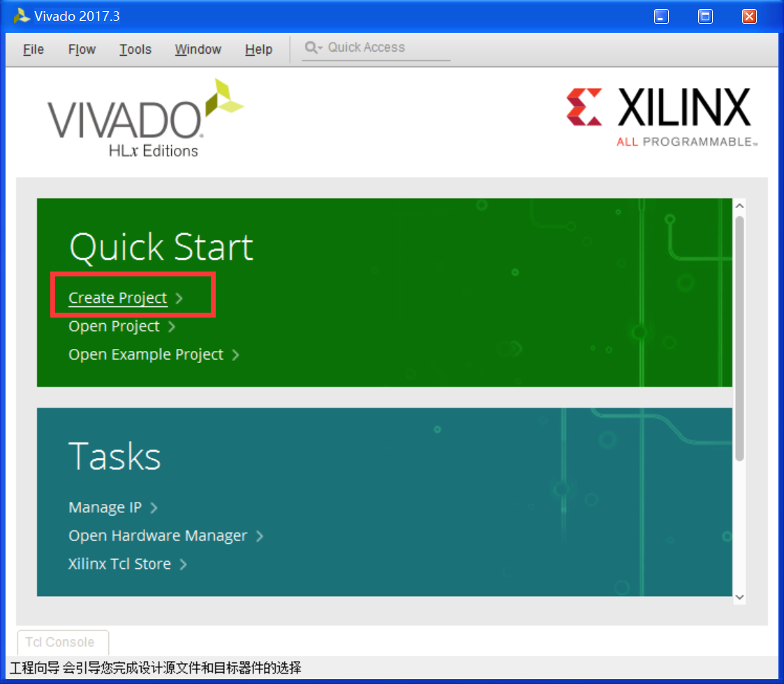Click the Open Example Project link
This screenshot has height=684, width=784.
146,355
